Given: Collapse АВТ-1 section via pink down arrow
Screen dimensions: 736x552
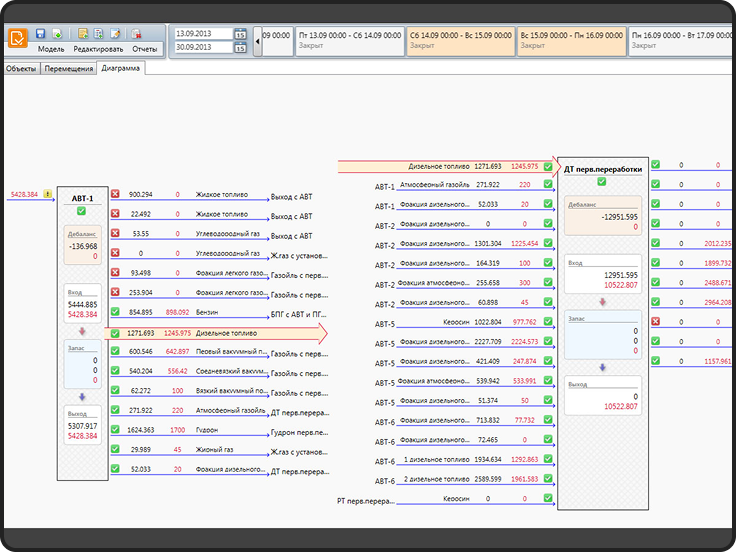Looking at the screenshot, I should coord(81,329).
